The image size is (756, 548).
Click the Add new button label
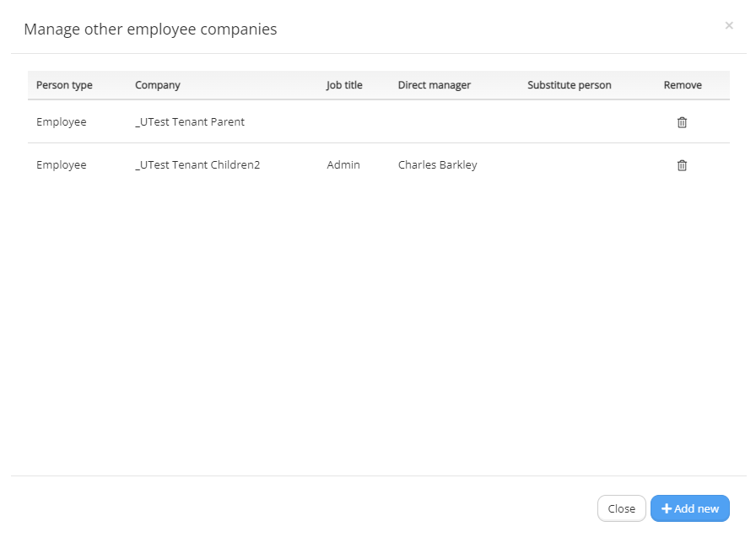coord(696,508)
